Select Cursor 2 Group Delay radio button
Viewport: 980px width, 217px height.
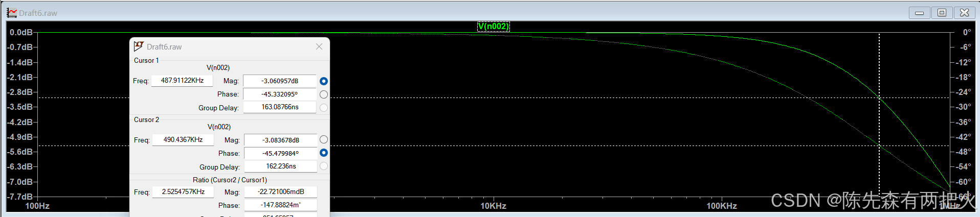(x=324, y=166)
